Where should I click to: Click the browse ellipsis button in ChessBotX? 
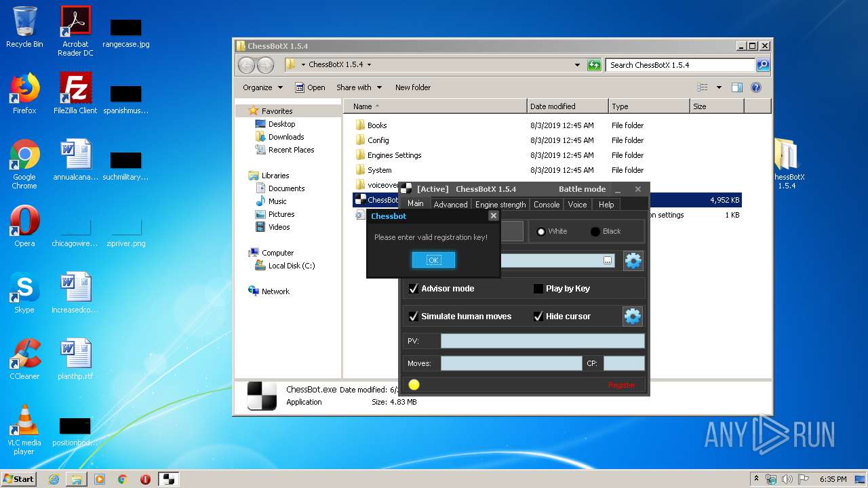click(608, 260)
